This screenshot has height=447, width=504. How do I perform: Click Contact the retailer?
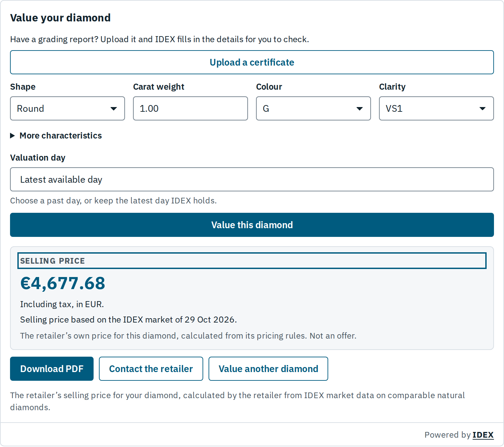click(151, 369)
